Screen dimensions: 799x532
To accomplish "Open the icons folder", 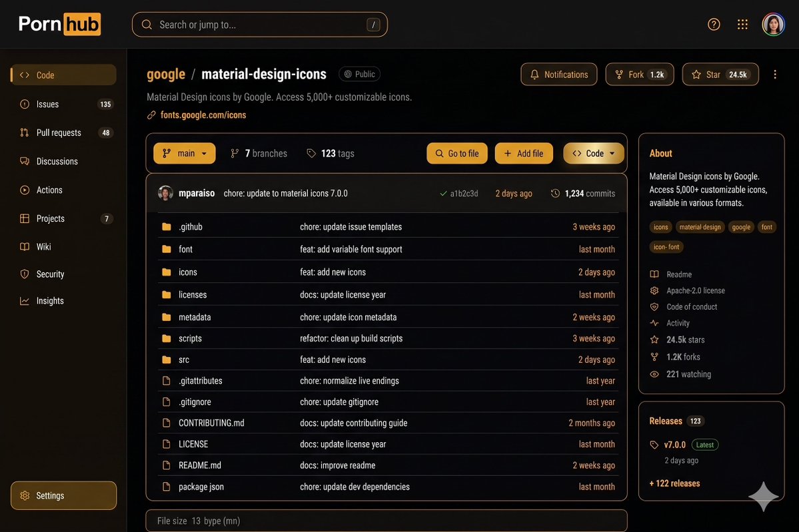I will pos(187,272).
